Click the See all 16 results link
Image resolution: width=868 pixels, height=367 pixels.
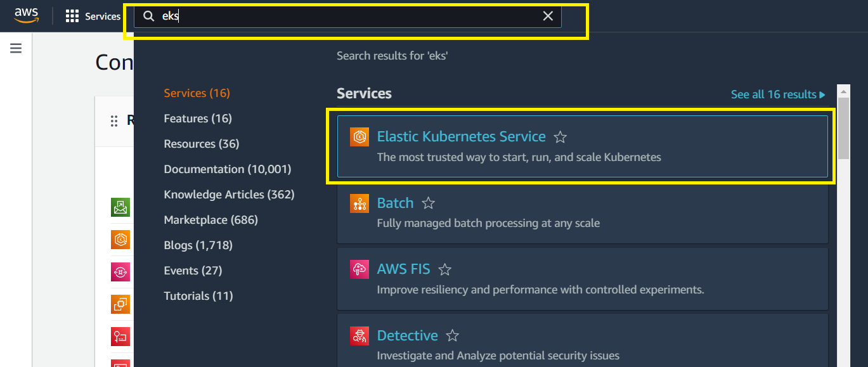click(x=777, y=93)
